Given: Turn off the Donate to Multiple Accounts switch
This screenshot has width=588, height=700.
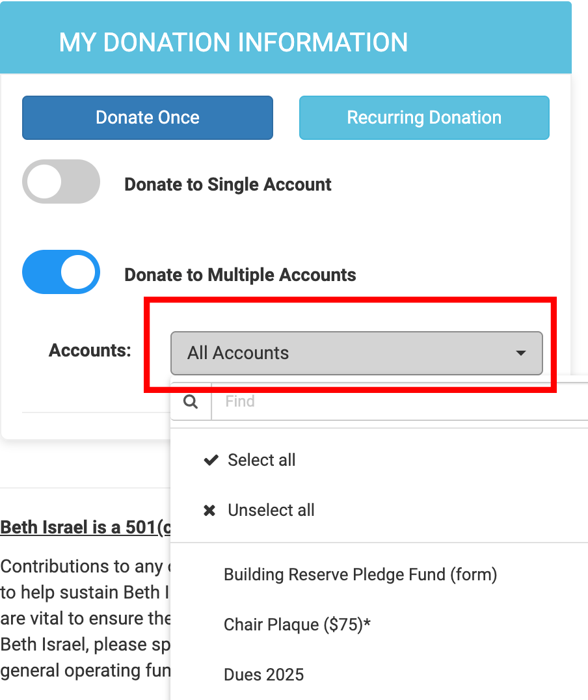Looking at the screenshot, I should [x=61, y=273].
